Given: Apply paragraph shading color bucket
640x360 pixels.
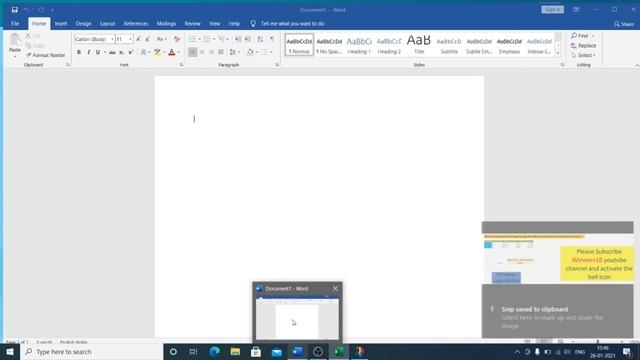Looking at the screenshot, I should click(x=250, y=52).
